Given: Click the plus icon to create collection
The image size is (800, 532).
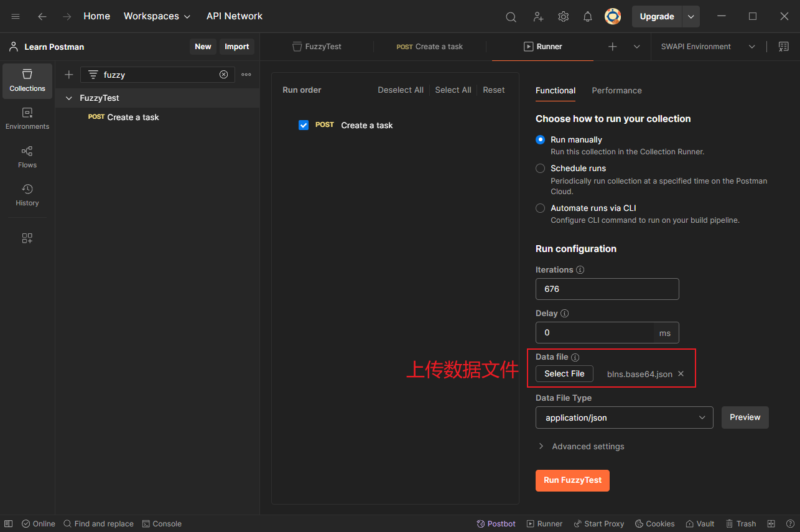Looking at the screenshot, I should pyautogui.click(x=69, y=75).
